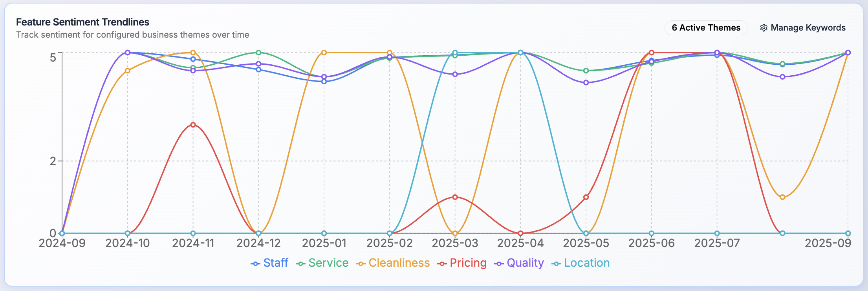This screenshot has height=291, width=868.
Task: Click the Cleanliness dip point after 2025-07
Action: [x=782, y=197]
